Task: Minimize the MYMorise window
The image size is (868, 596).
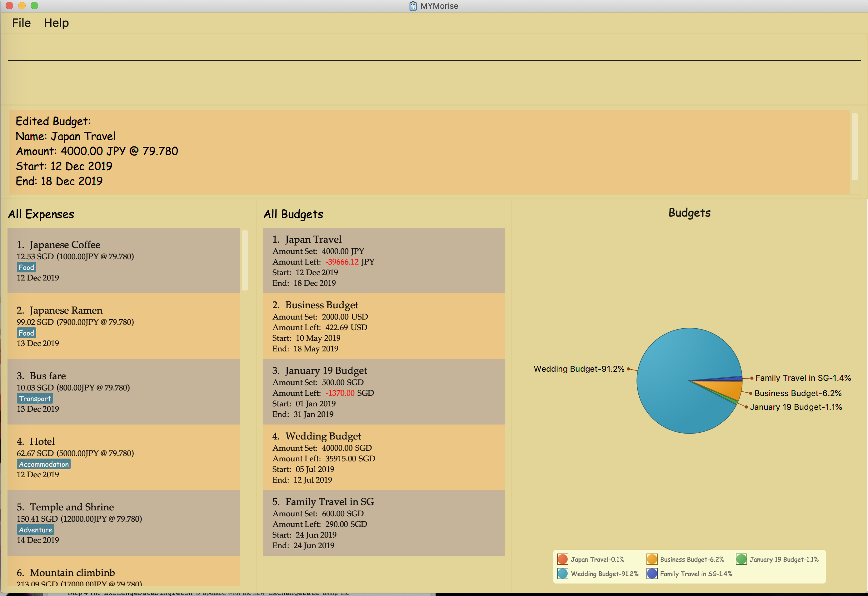Action: click(22, 6)
